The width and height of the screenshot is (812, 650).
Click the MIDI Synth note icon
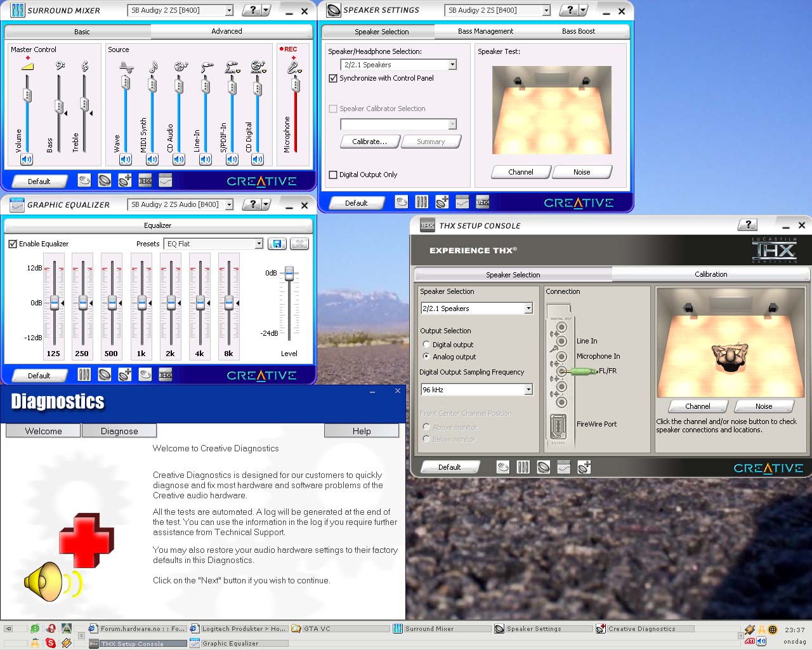click(x=153, y=67)
